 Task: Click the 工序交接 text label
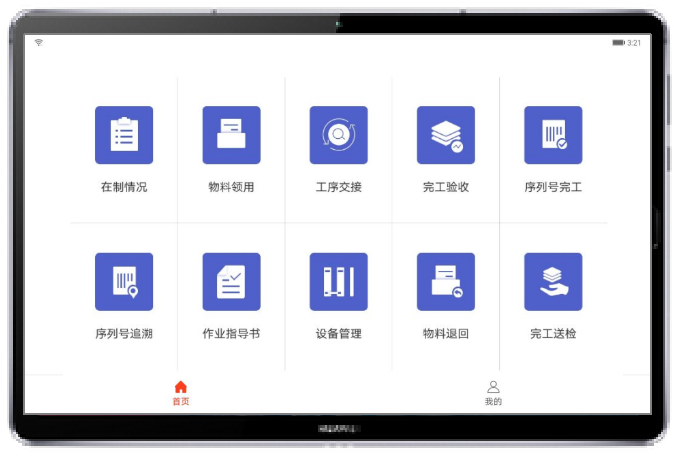[x=338, y=187]
